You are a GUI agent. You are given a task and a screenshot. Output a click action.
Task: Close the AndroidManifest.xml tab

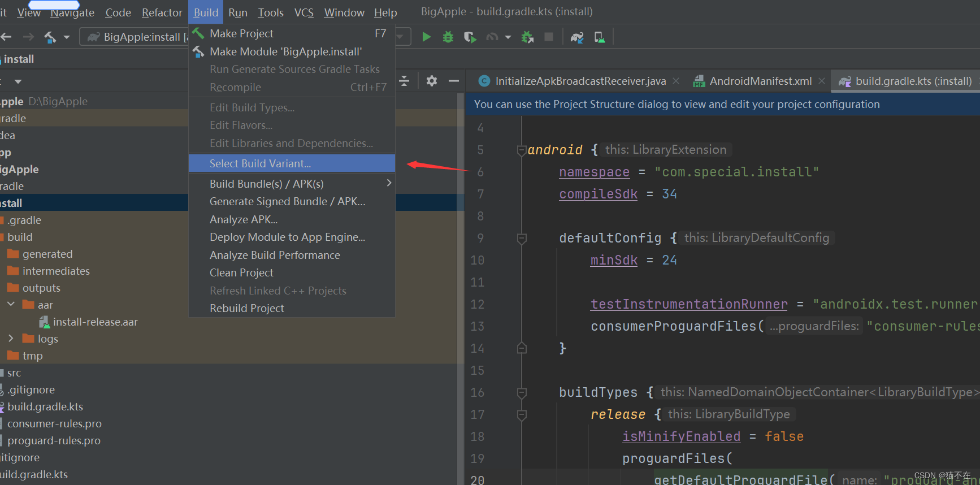click(x=822, y=81)
